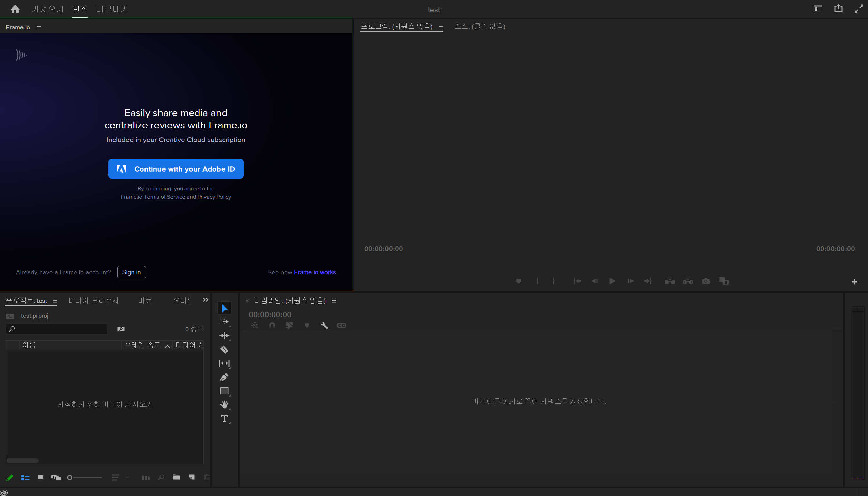Open the Terms of Service link
Viewport: 868px width, 496px height.
pos(164,197)
